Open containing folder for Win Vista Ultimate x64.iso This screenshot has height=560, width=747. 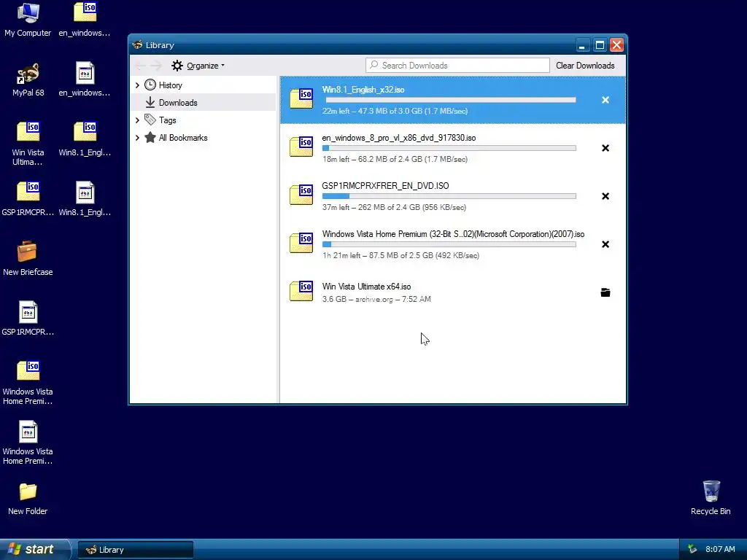(605, 292)
